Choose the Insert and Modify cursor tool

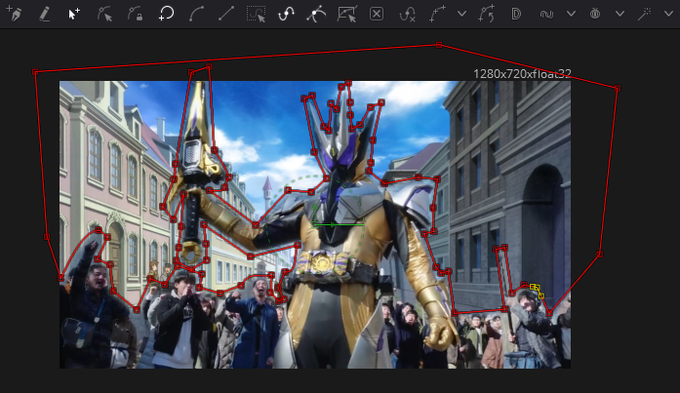click(x=74, y=14)
